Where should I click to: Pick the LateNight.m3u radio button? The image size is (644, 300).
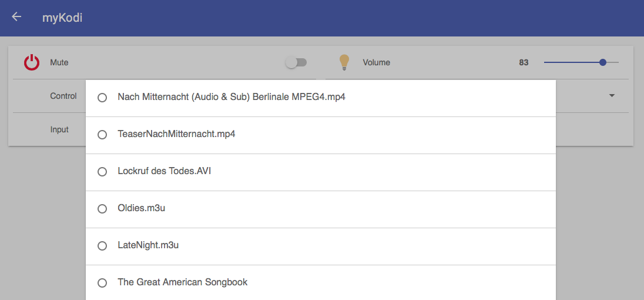point(102,246)
